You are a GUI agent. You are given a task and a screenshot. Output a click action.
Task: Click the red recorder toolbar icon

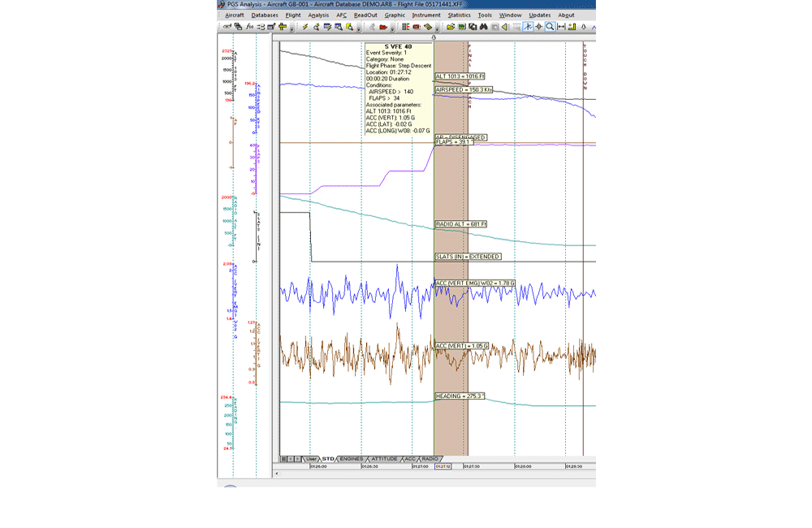click(x=417, y=27)
